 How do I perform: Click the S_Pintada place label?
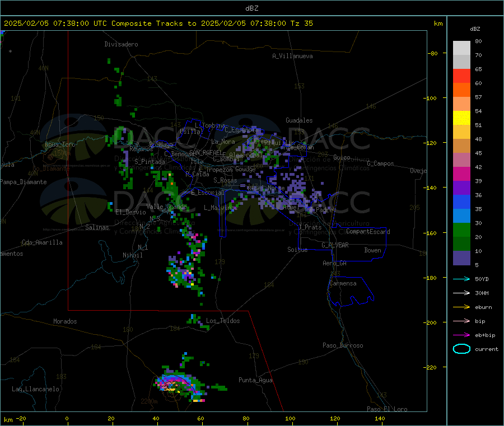[x=150, y=162]
